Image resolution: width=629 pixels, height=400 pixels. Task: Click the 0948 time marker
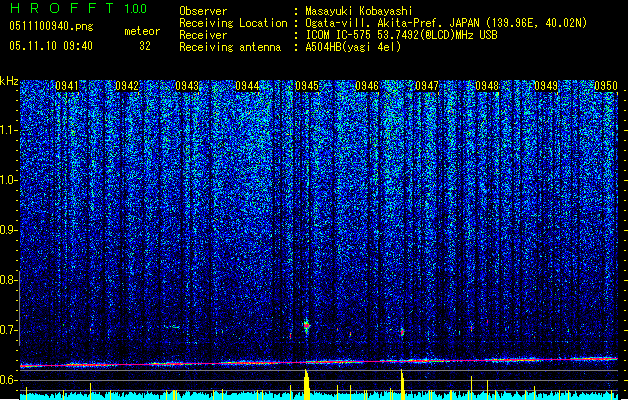(487, 86)
